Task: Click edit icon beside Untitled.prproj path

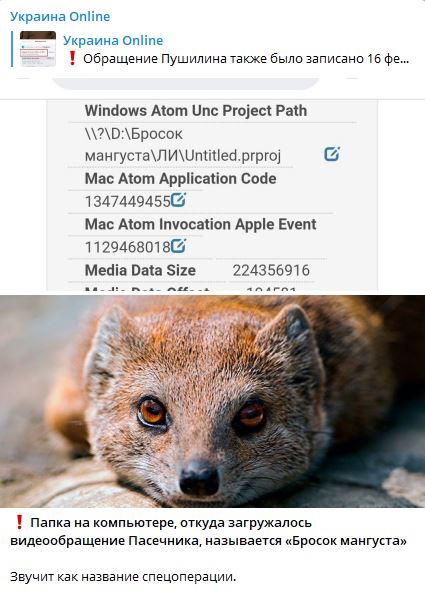Action: tap(332, 154)
